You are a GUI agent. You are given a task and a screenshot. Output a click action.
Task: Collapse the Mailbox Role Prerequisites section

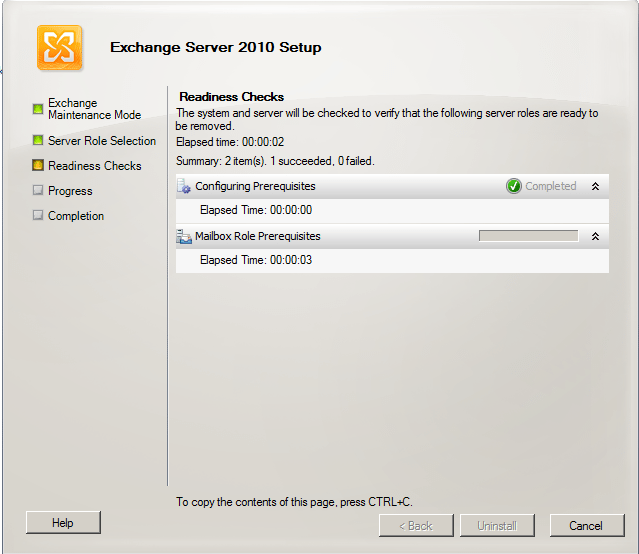(595, 236)
